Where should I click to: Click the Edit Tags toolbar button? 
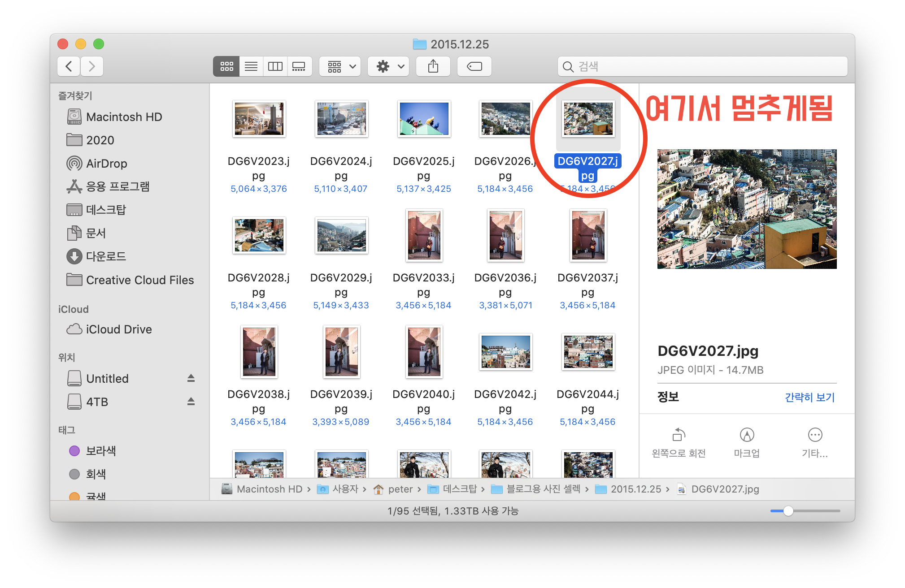point(474,67)
